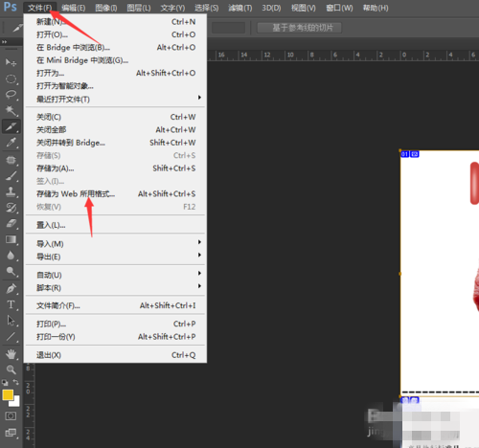Screen dimensions: 479x448
Task: Choose 新建(N) from the File menu
Action: pyautogui.click(x=115, y=22)
